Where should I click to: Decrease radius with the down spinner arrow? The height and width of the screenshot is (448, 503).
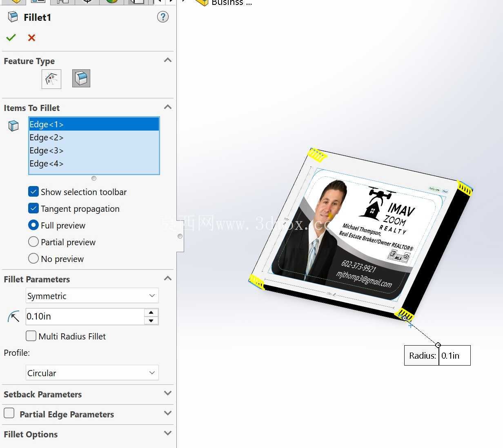pos(151,321)
